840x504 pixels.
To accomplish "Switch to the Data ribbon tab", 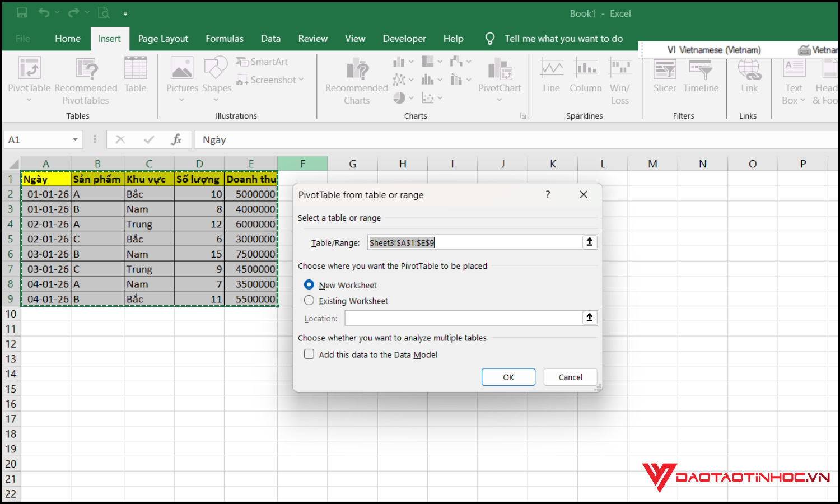I will [x=270, y=38].
